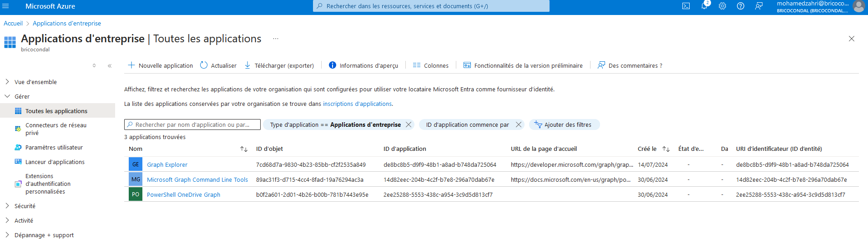Click État d'e... column header
The width and height of the screenshot is (868, 239).
(x=691, y=149)
